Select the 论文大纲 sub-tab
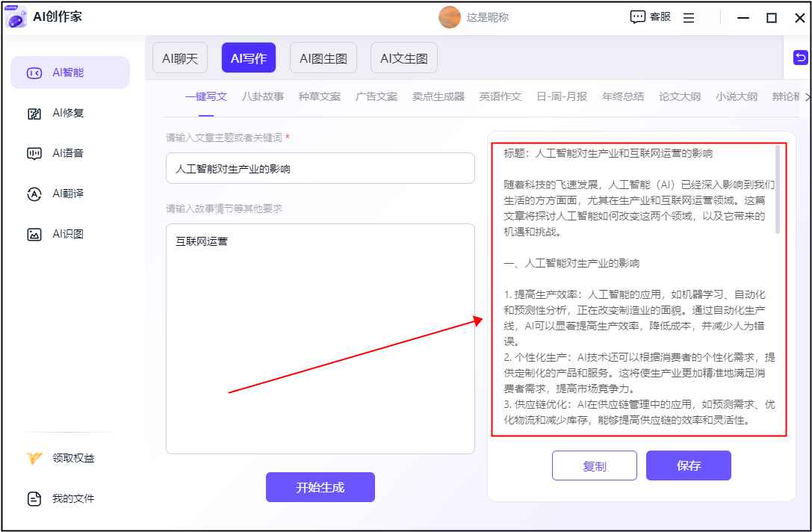Screen dimensions: 812x532 [680, 96]
